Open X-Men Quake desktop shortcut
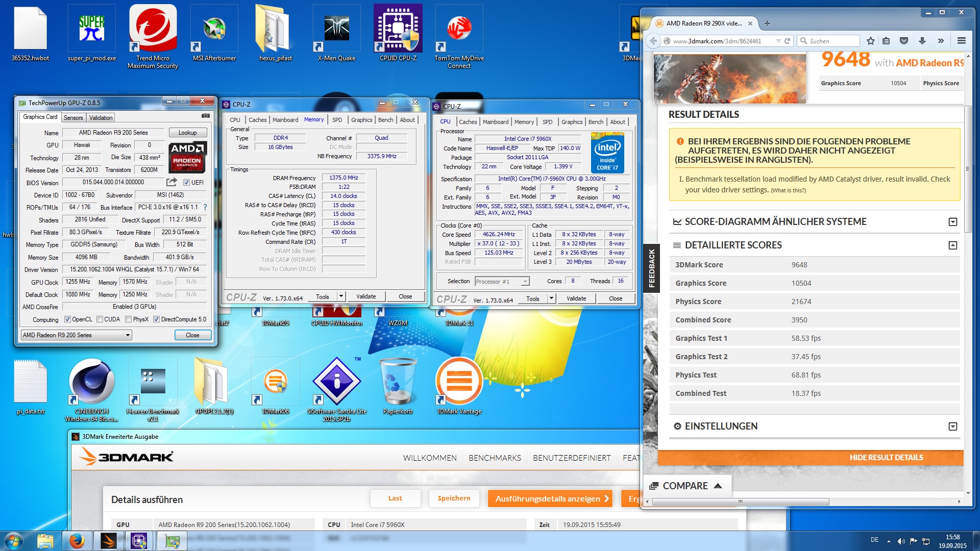Image resolution: width=980 pixels, height=551 pixels. 337,33
